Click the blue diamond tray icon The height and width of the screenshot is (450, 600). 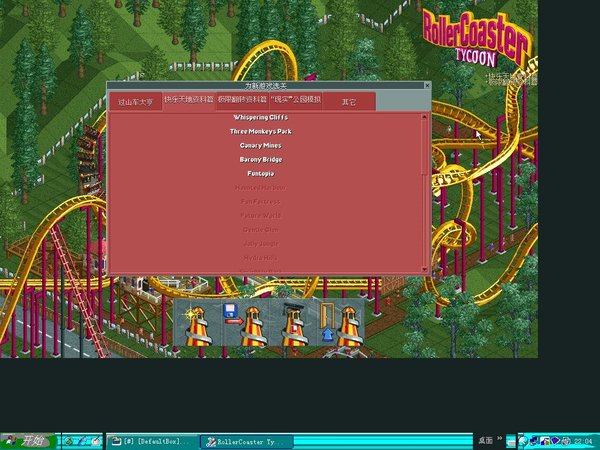(555, 441)
